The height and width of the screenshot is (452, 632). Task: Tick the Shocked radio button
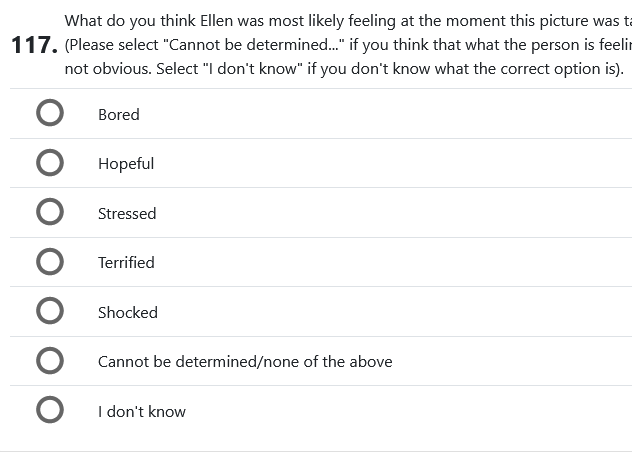pyautogui.click(x=50, y=312)
